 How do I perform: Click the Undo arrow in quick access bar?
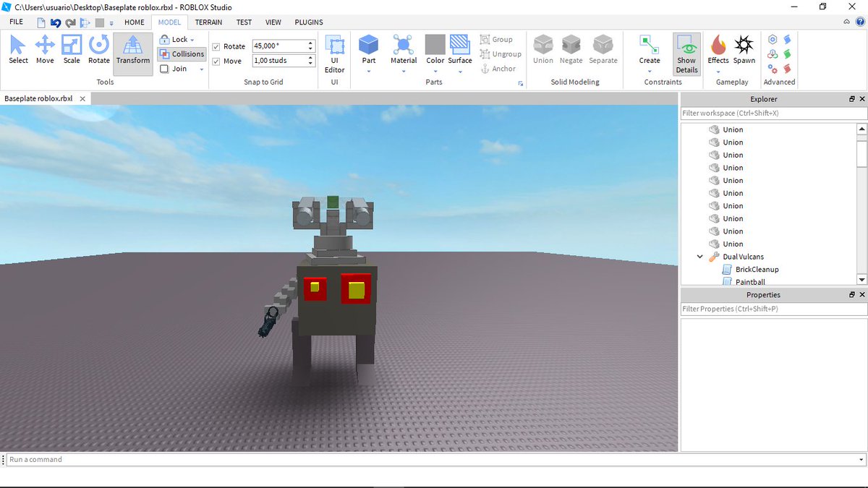point(56,23)
